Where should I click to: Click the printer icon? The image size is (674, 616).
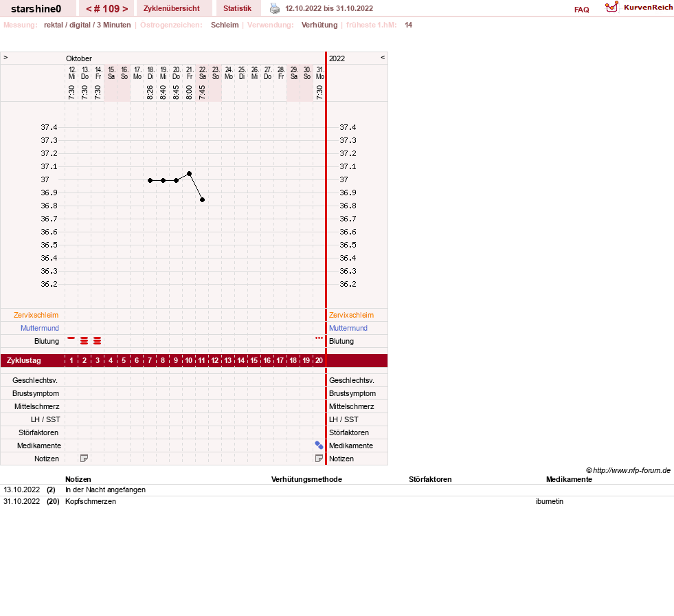[x=275, y=9]
